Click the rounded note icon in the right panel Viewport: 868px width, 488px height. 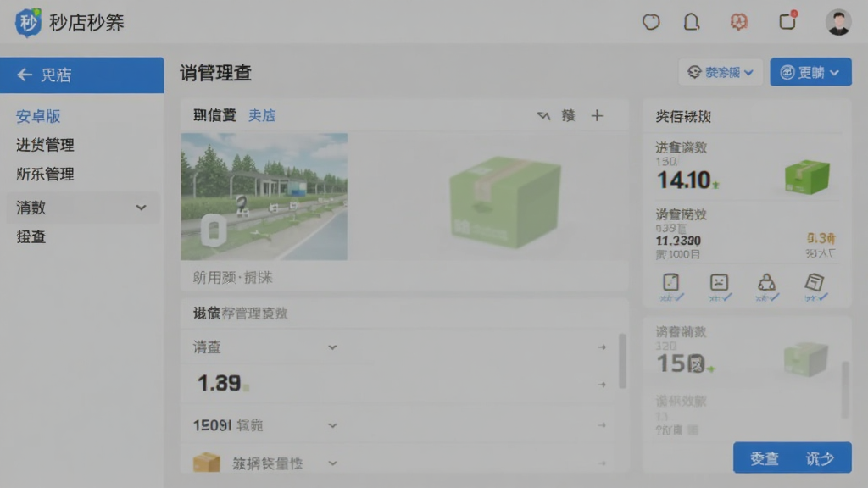click(671, 282)
